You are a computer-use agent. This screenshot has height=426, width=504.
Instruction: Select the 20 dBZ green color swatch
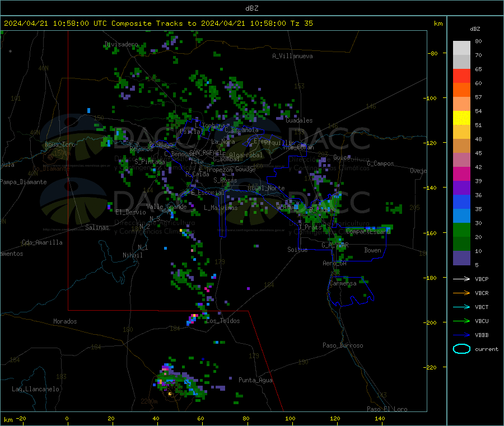click(x=461, y=230)
